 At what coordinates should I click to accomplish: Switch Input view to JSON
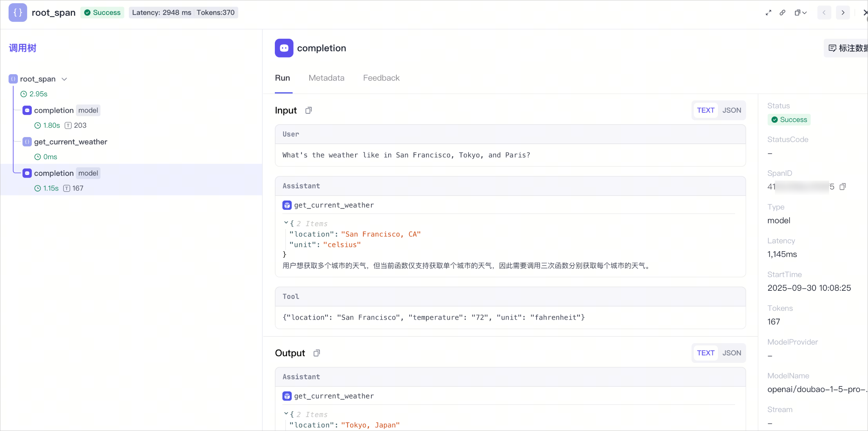point(732,111)
